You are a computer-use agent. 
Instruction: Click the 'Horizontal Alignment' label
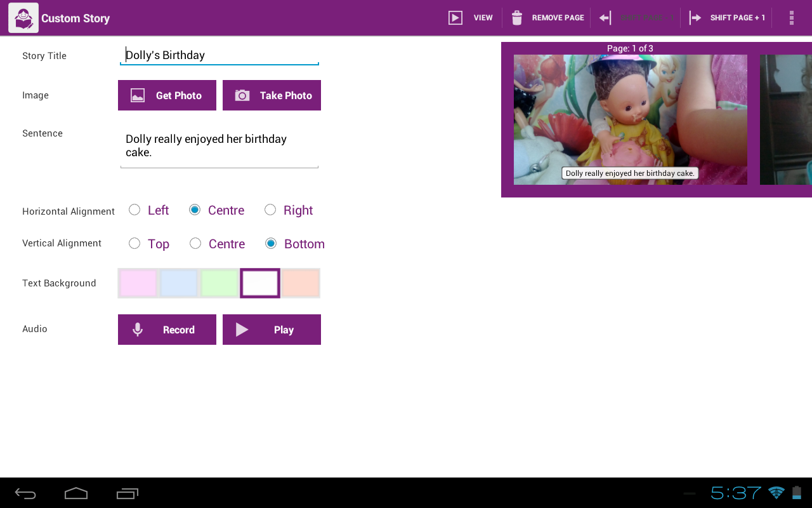pyautogui.click(x=69, y=211)
